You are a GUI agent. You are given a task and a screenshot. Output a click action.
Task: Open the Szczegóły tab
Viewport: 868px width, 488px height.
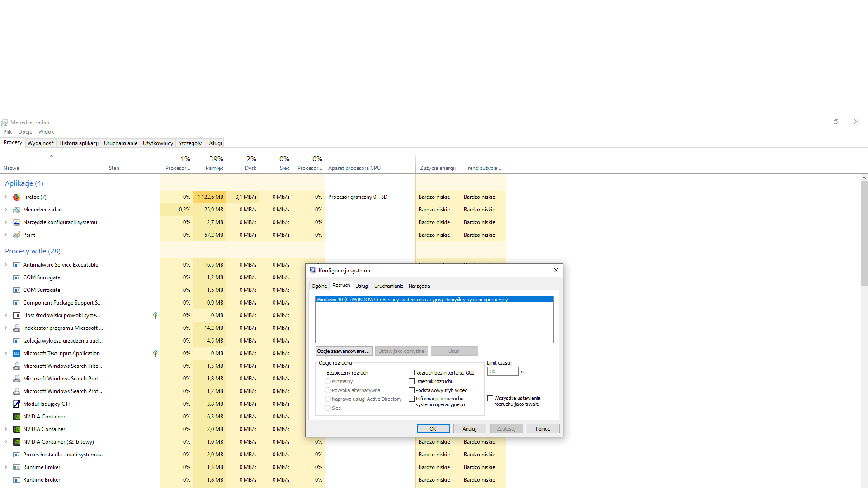pos(190,143)
